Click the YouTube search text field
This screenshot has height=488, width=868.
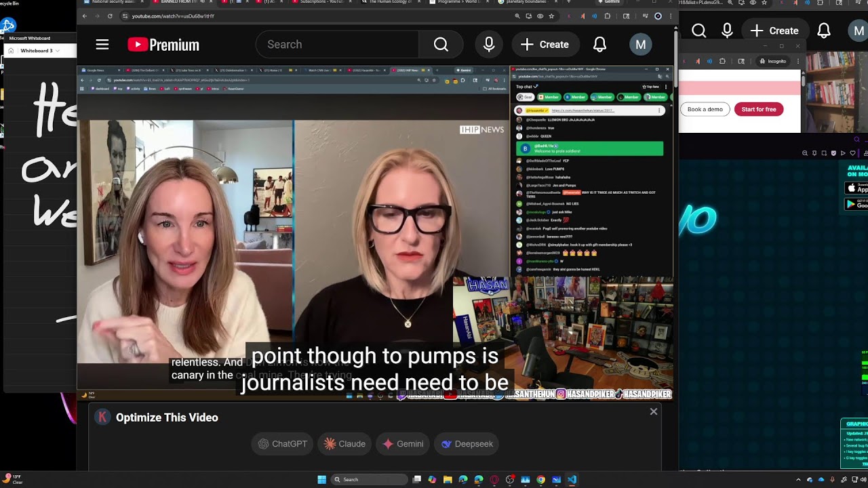coord(337,45)
